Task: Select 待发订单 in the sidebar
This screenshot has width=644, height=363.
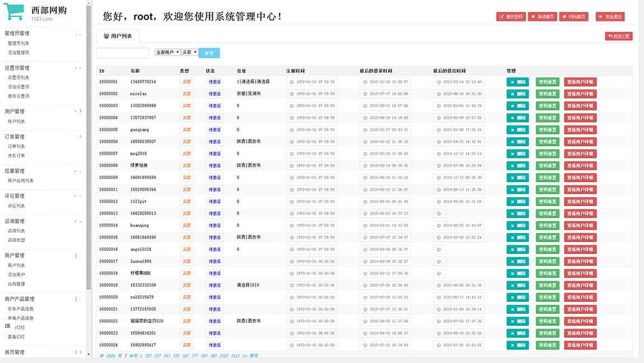Action: click(16, 156)
